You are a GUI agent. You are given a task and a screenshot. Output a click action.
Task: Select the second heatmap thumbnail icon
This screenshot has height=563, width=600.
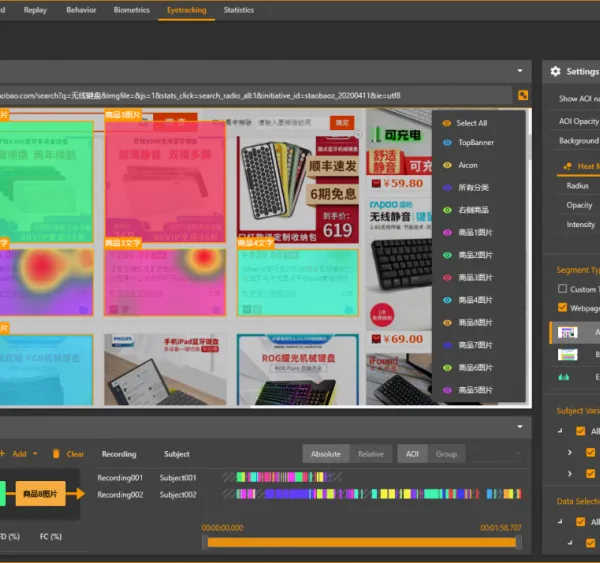(567, 355)
